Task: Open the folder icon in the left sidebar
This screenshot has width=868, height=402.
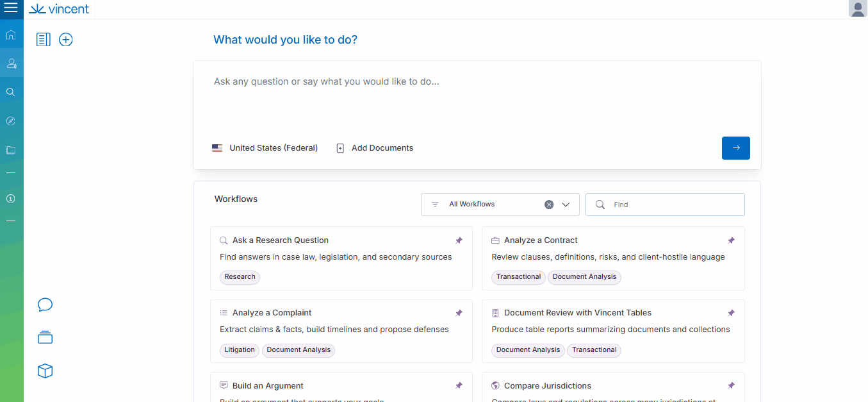Action: pyautogui.click(x=11, y=150)
